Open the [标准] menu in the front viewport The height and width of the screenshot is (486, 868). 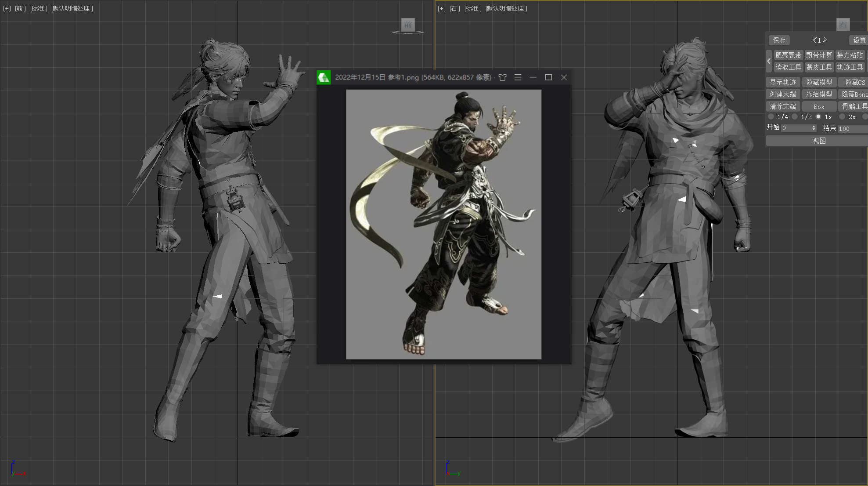(x=39, y=8)
